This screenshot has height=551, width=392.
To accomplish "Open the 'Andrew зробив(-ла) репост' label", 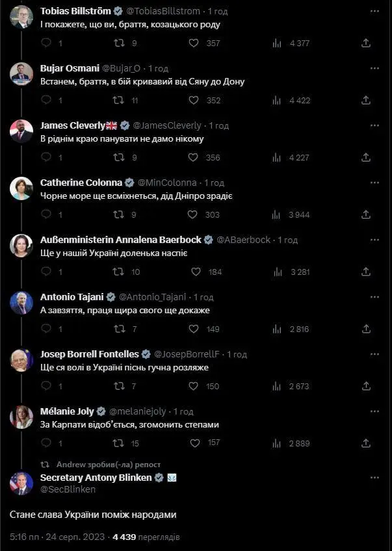I will 108,465.
